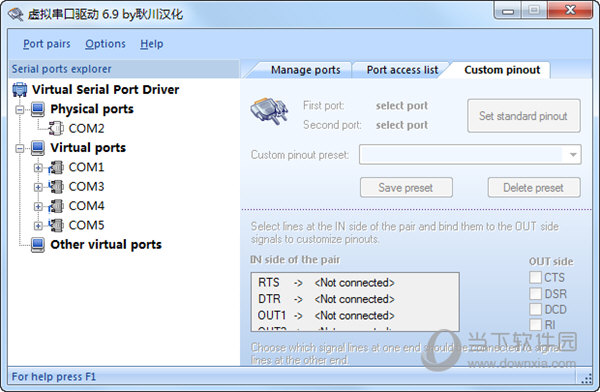Select COM2 label in the tree
Image resolution: width=600 pixels, height=392 pixels.
tap(86, 128)
